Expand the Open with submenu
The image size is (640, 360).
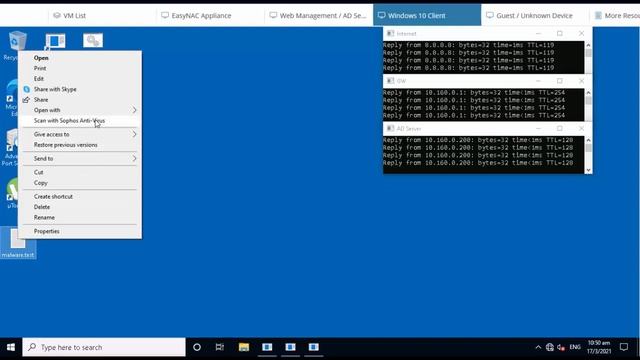pyautogui.click(x=80, y=110)
